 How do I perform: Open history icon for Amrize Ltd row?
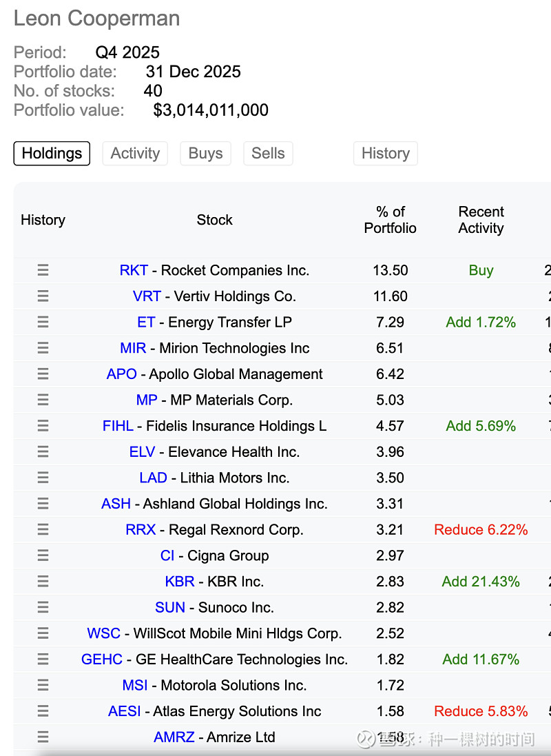(43, 737)
